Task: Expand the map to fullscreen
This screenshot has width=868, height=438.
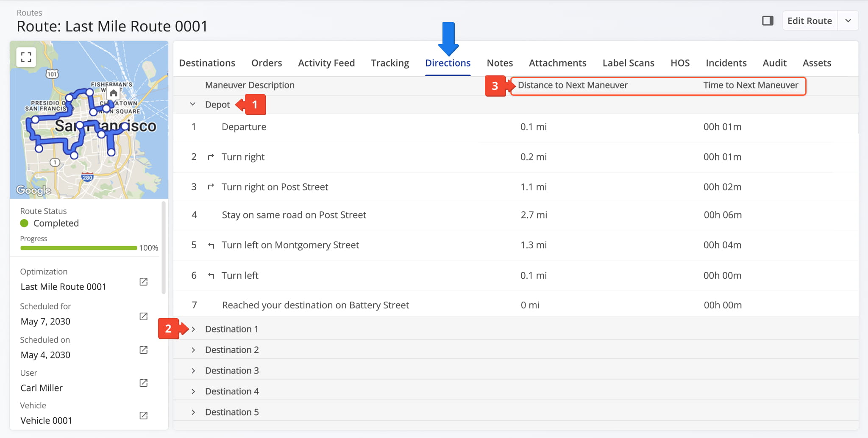Action: tap(26, 57)
